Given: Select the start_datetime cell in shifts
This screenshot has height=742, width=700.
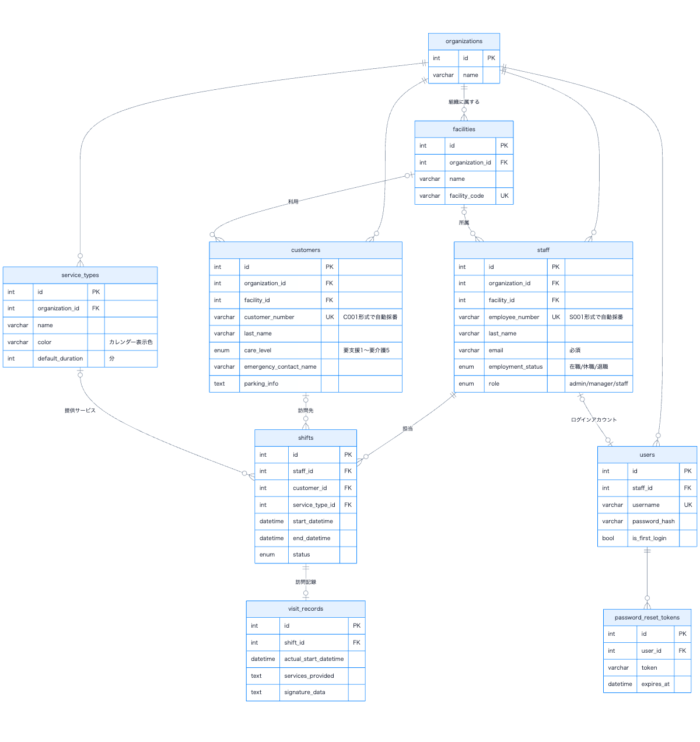Looking at the screenshot, I should [314, 521].
